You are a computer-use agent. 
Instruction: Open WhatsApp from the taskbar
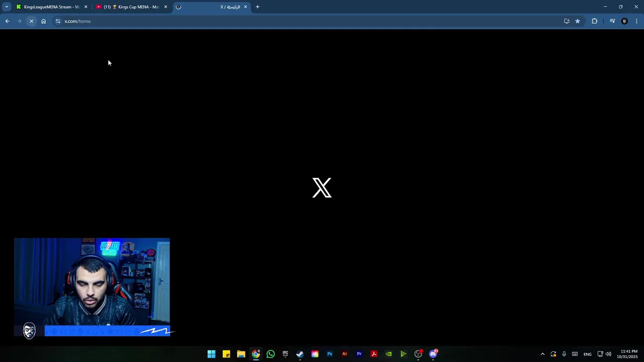pos(271,354)
